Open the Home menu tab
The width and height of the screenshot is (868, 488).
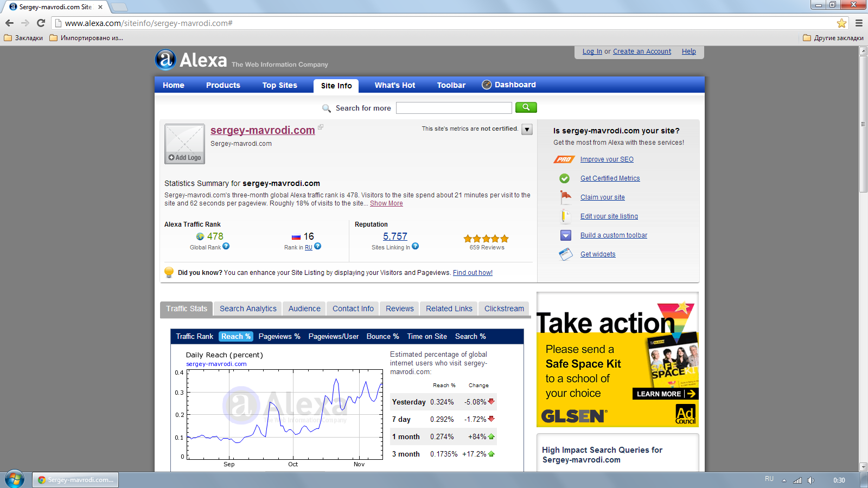[x=174, y=85]
